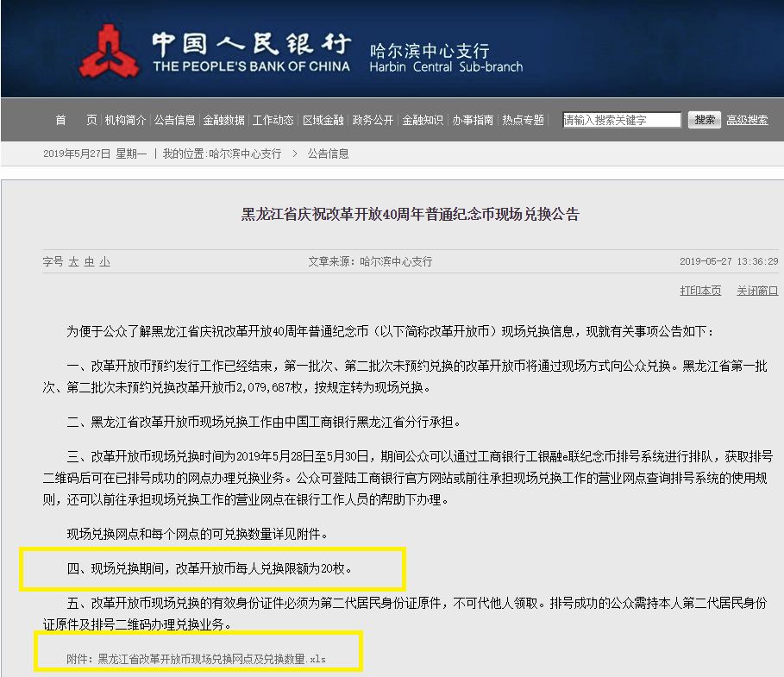This screenshot has height=677, width=784.
Task: Open the 区域金融 menu item
Action: click(323, 120)
